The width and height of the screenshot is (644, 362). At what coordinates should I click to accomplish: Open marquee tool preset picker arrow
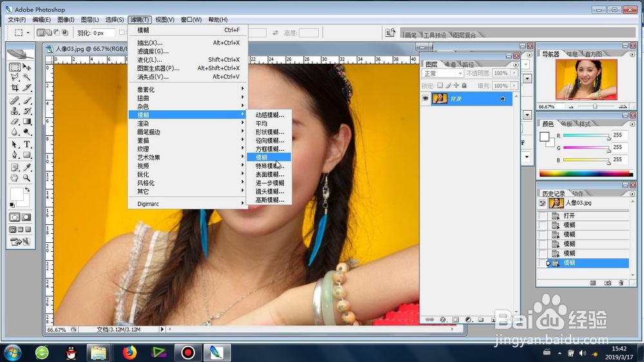tap(28, 32)
